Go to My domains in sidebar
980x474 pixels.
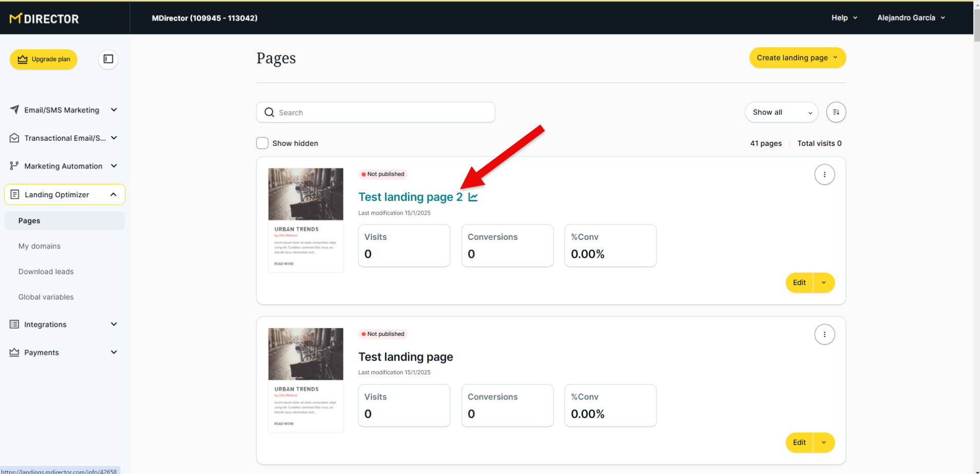click(x=40, y=247)
